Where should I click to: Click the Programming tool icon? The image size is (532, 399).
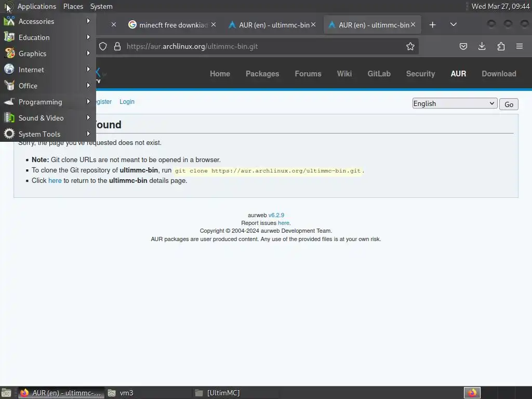click(9, 101)
